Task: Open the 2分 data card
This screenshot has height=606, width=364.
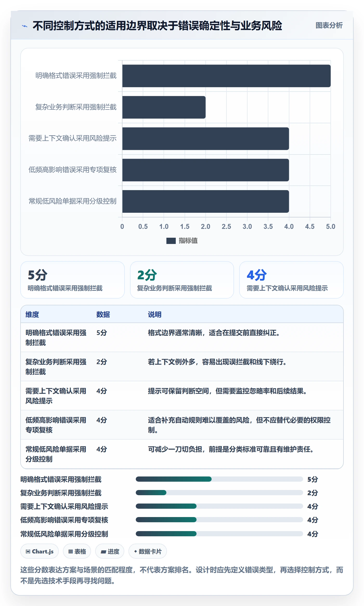Action: 182,280
